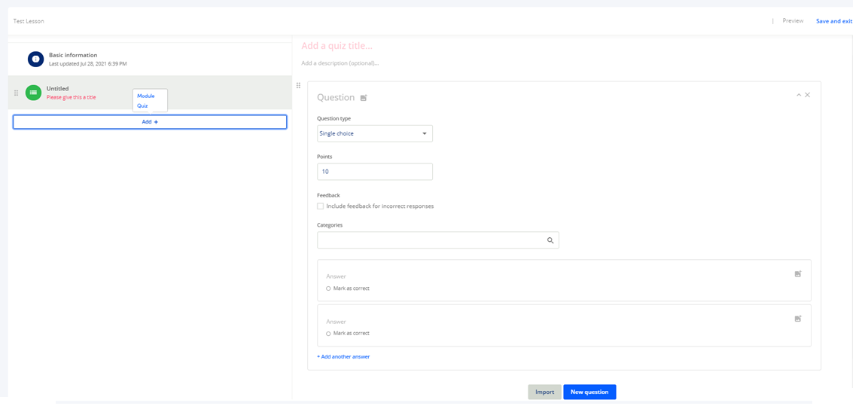Click the 'Please give this a title' warning

click(71, 97)
